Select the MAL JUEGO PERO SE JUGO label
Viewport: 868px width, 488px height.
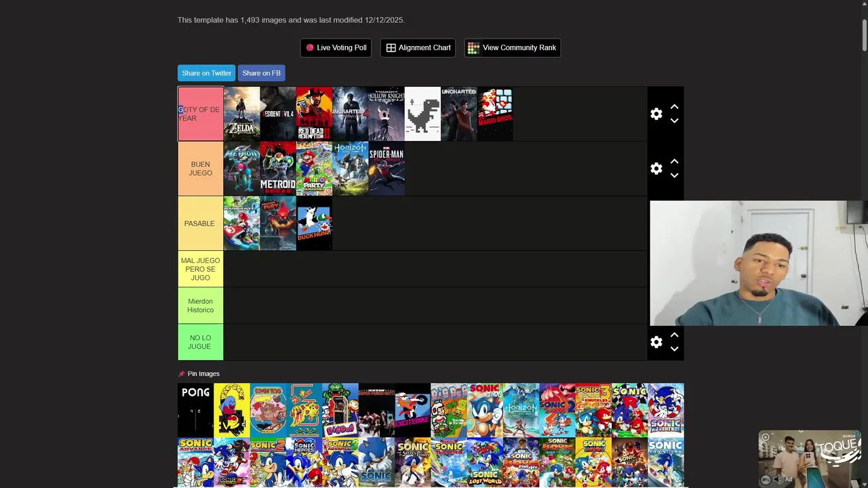click(200, 269)
